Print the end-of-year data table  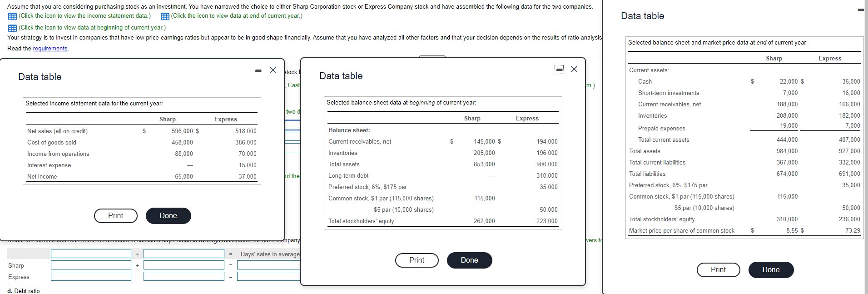click(x=719, y=270)
